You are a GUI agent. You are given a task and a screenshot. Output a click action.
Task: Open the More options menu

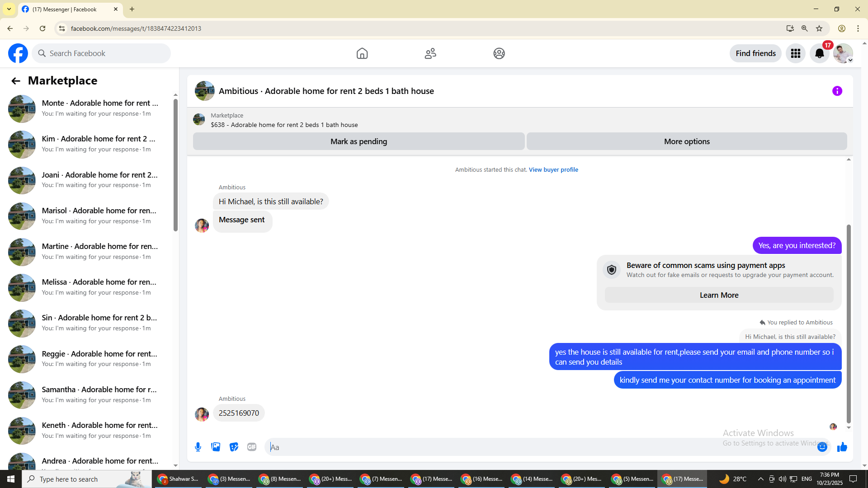pos(686,141)
